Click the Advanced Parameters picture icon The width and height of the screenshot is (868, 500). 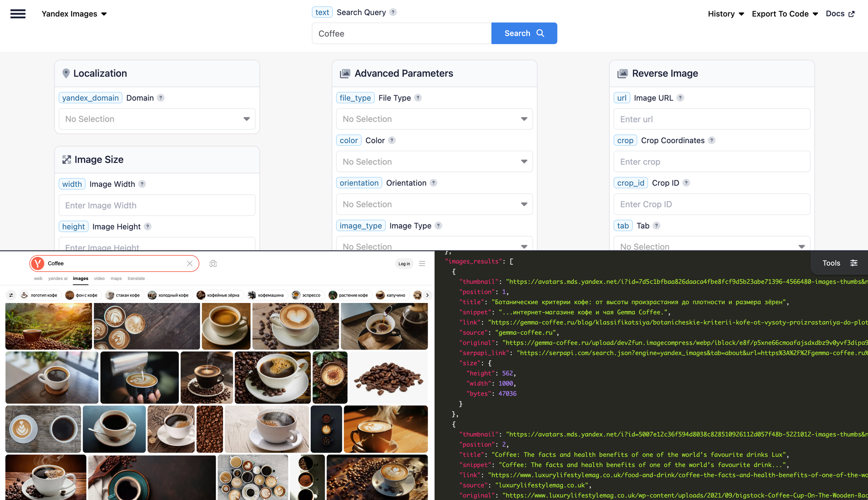point(345,73)
